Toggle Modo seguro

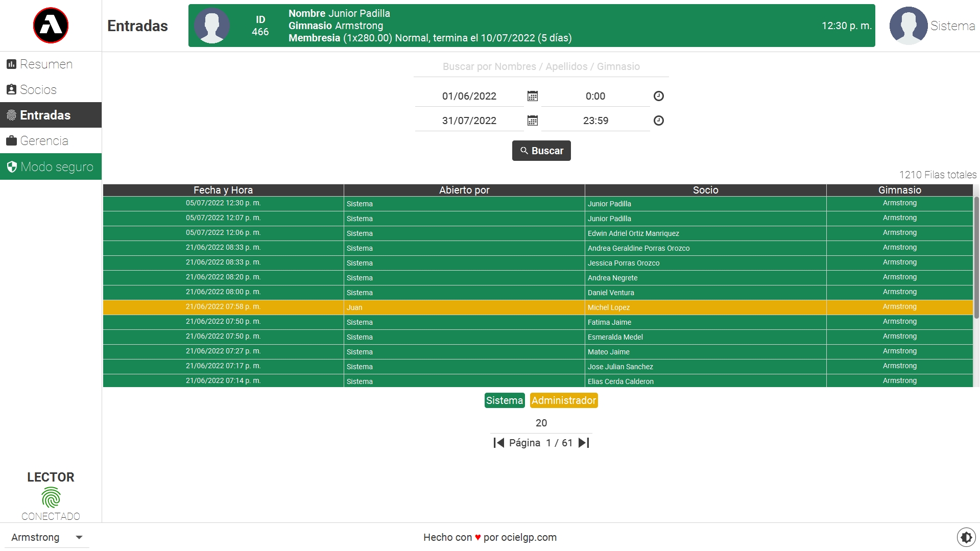[51, 166]
